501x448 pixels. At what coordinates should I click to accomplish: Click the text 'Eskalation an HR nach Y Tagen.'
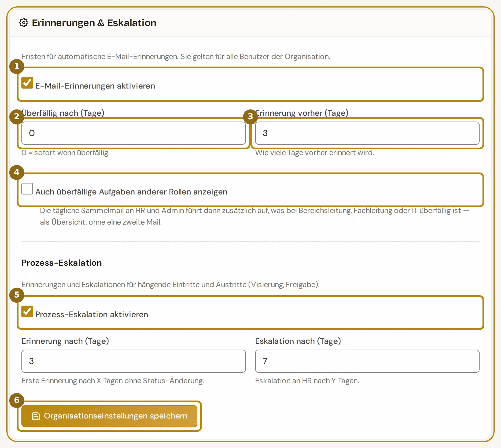coord(307,381)
